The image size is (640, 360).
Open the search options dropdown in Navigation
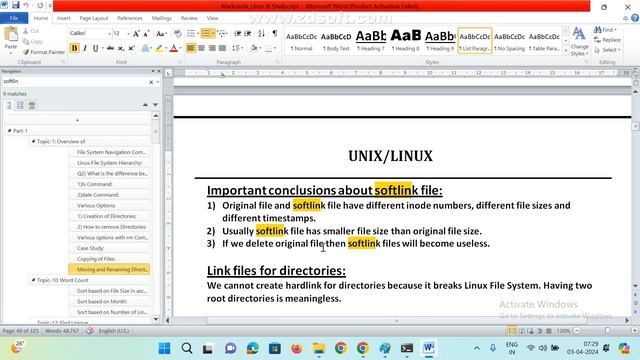(x=158, y=82)
